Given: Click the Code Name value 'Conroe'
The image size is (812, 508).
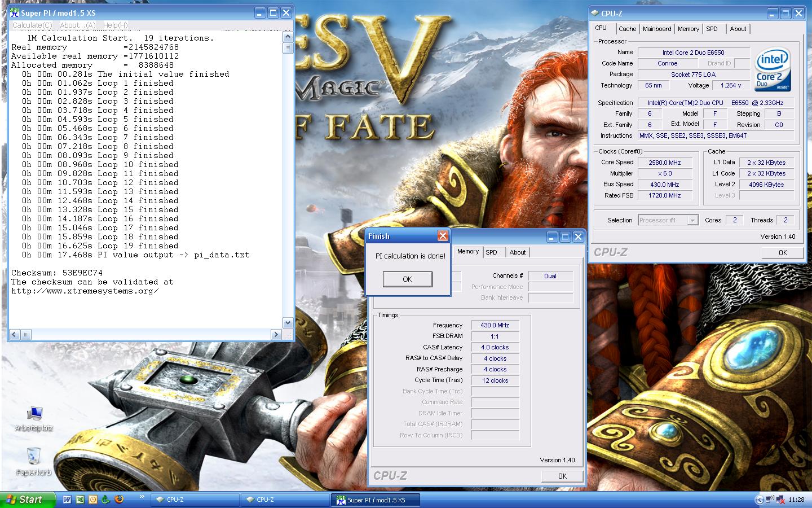Looking at the screenshot, I should pos(668,63).
